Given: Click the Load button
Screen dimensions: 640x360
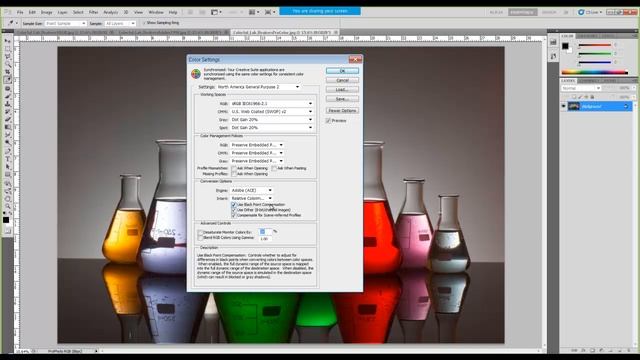Looking at the screenshot, I should pos(342,90).
